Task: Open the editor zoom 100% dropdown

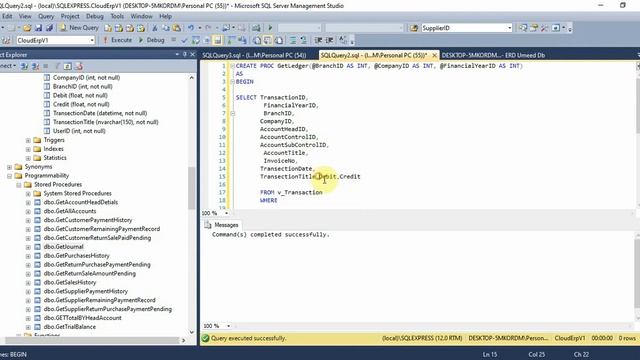Action: 227,213
